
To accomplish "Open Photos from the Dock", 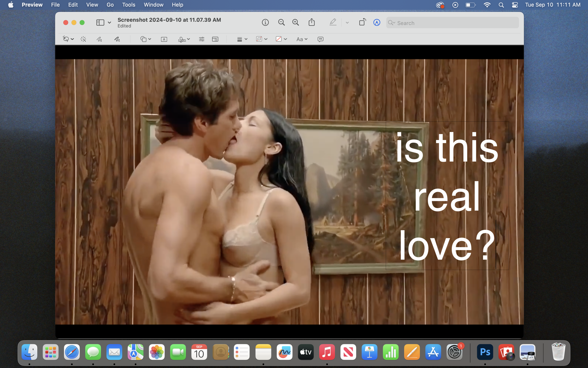I will pos(157,352).
